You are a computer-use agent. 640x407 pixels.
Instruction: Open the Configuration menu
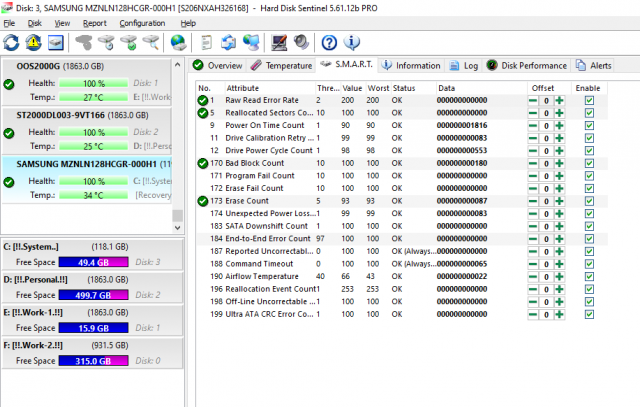[x=142, y=22]
